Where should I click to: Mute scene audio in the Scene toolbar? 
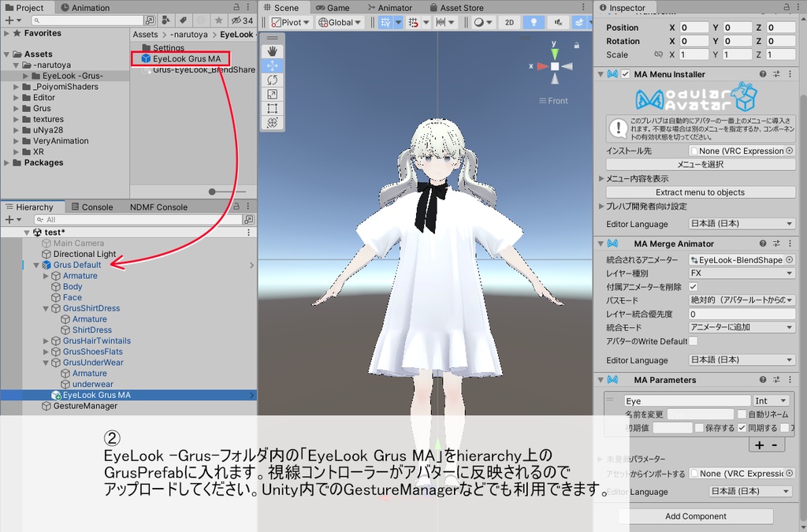coord(559,22)
